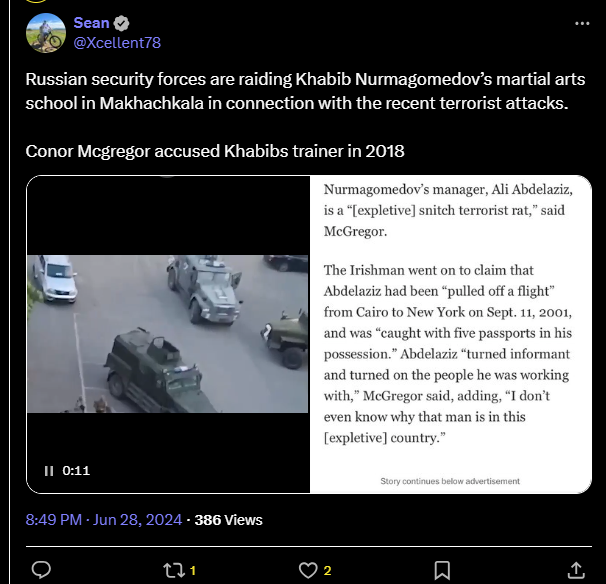The image size is (606, 584).
Task: Click the like count number 2
Action: coord(327,570)
